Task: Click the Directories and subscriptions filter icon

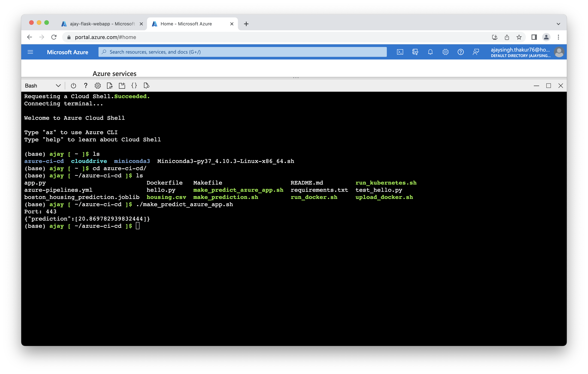Action: click(x=415, y=52)
